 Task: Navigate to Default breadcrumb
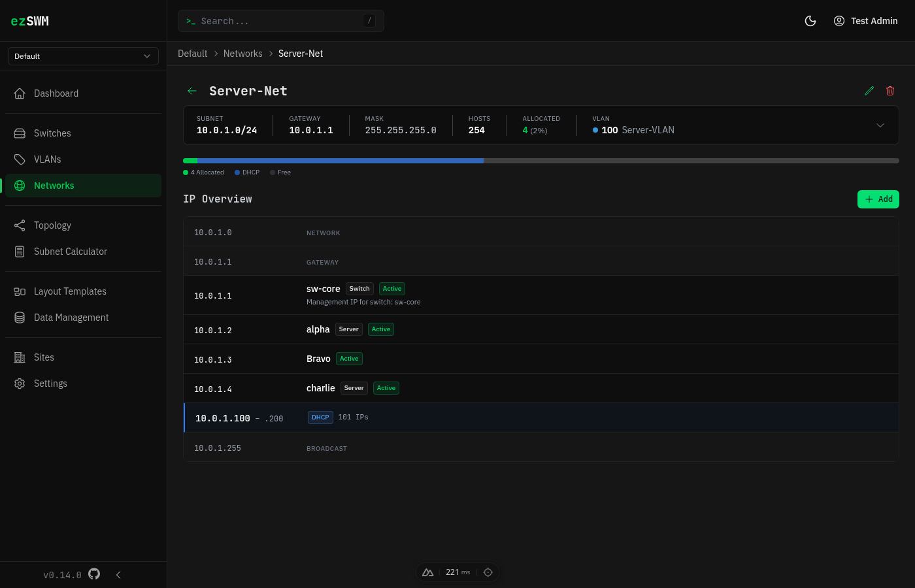point(192,54)
